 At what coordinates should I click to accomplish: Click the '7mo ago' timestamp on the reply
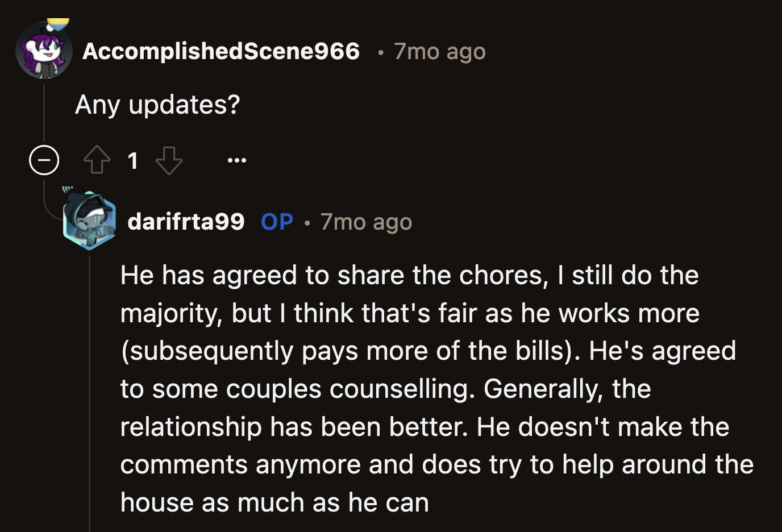(366, 222)
